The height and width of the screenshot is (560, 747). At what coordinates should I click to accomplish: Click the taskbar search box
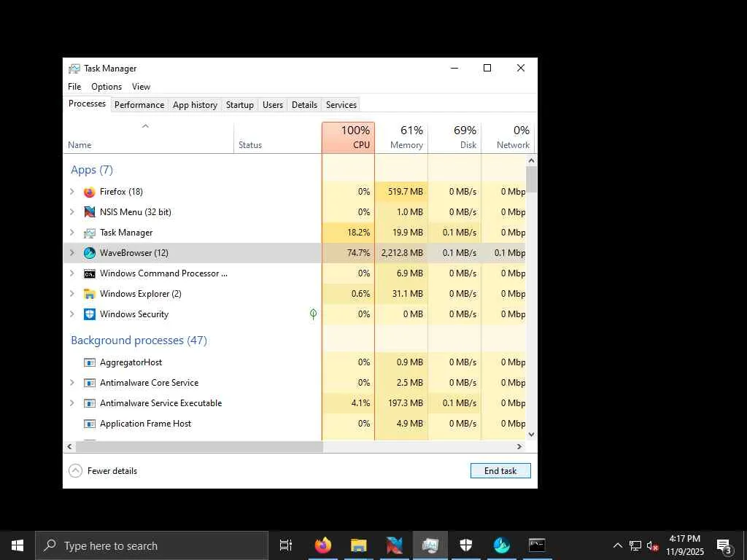click(x=152, y=545)
